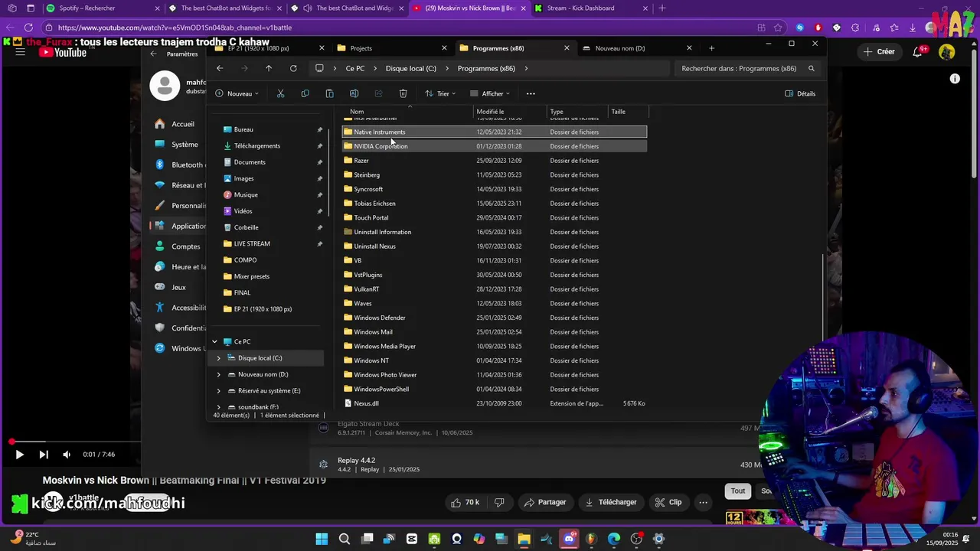Select the Native Instruments folder
Screen dimensions: 980x551
pos(494,132)
